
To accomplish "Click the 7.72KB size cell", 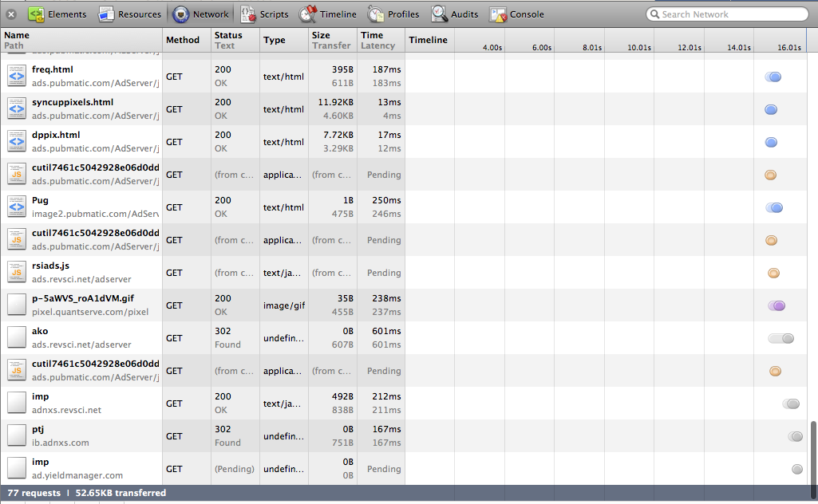I will click(x=338, y=135).
